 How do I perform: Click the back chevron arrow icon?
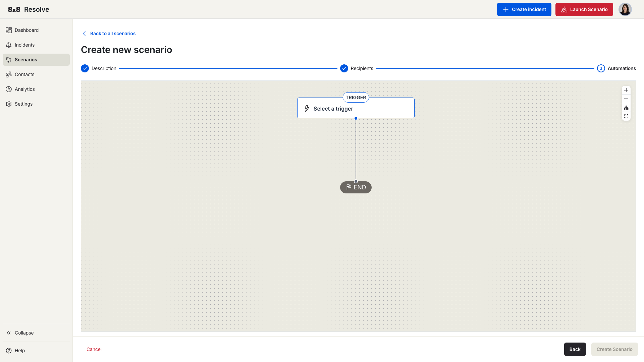[84, 34]
